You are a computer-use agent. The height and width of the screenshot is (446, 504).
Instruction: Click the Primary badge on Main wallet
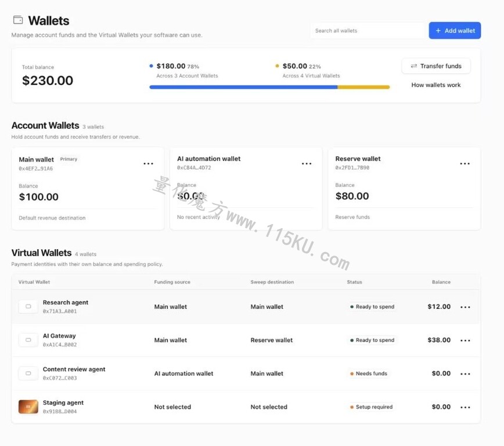(69, 159)
